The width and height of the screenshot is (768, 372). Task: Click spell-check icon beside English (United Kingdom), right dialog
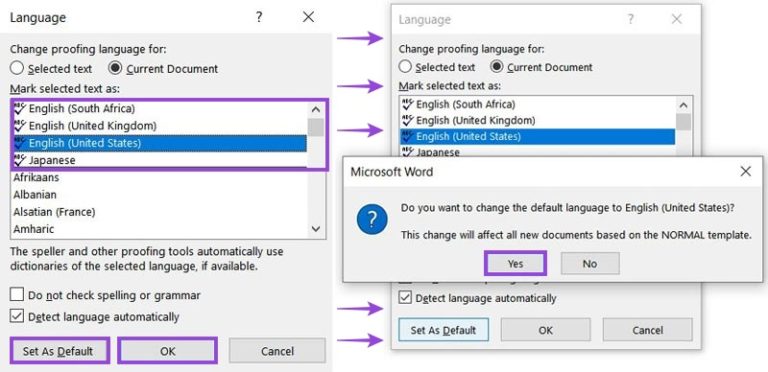pos(408,120)
